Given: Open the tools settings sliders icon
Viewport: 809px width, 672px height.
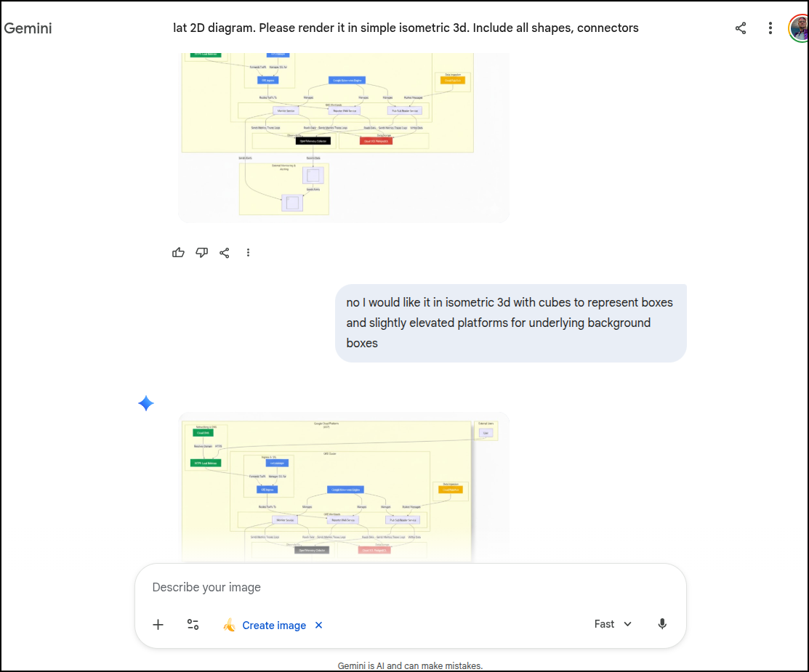Looking at the screenshot, I should (193, 625).
